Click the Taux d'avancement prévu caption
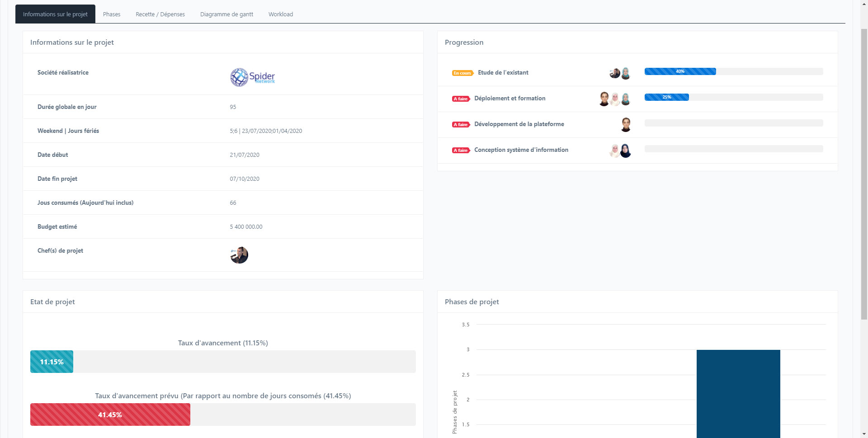868x438 pixels. (x=223, y=396)
